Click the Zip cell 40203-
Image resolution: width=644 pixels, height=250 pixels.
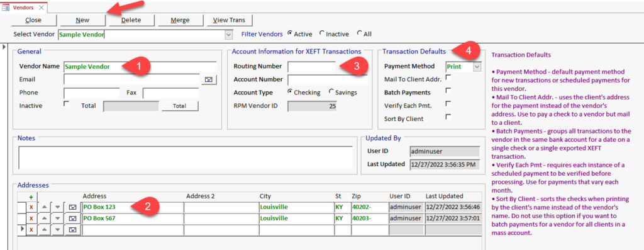pos(369,219)
